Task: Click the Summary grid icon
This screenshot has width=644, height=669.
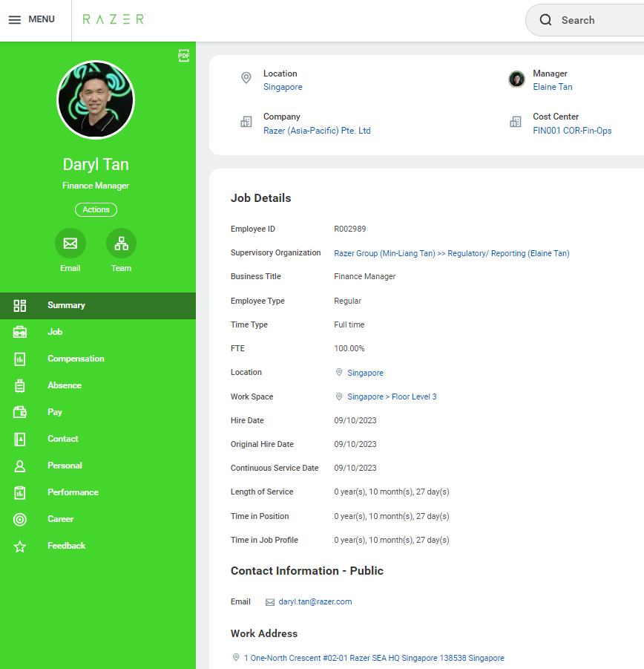Action: coord(19,305)
